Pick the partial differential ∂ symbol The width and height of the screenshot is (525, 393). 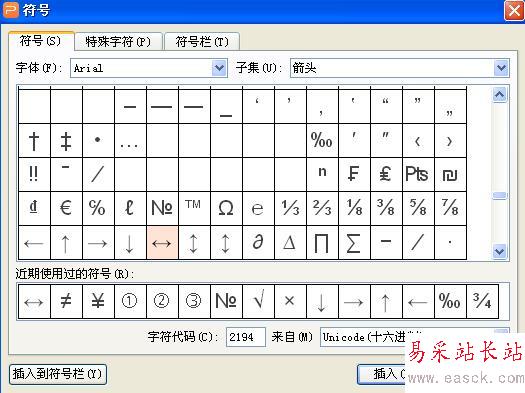coord(258,242)
